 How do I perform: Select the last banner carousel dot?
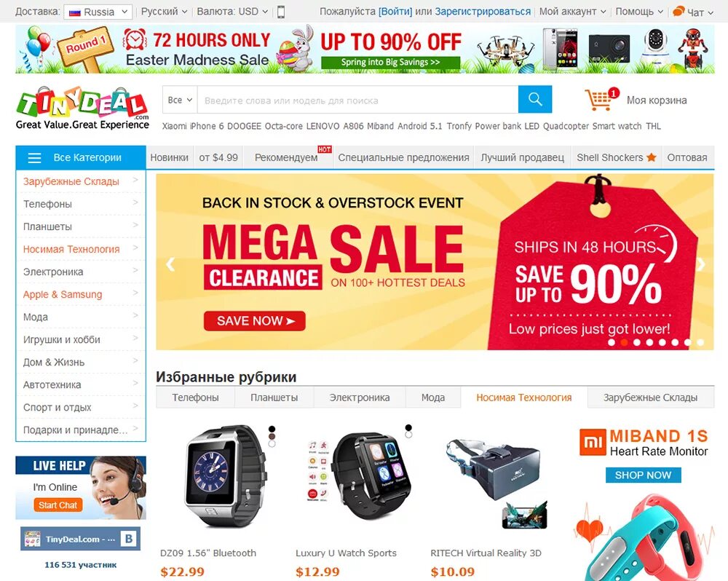tap(700, 342)
